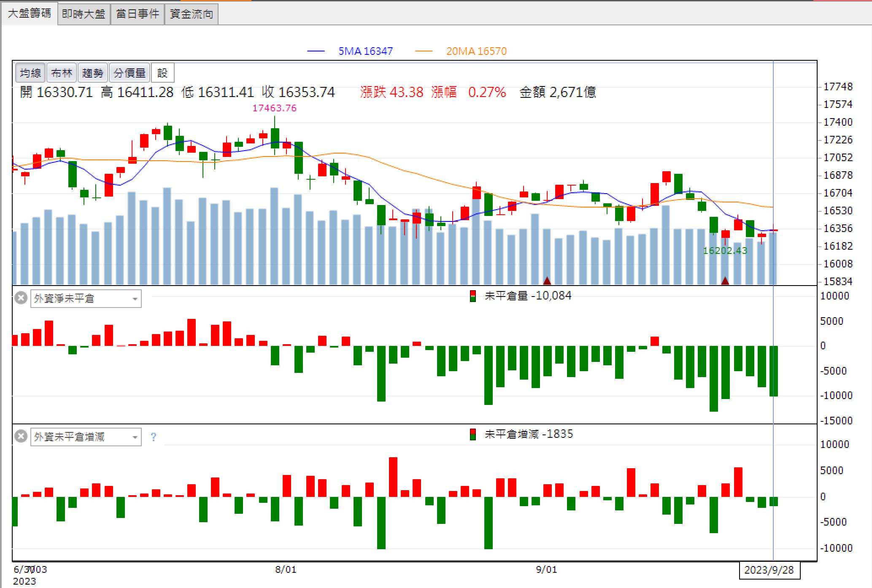Click the 外資未平倉增減 dropdown arrow
The image size is (872, 588).
coord(135,437)
